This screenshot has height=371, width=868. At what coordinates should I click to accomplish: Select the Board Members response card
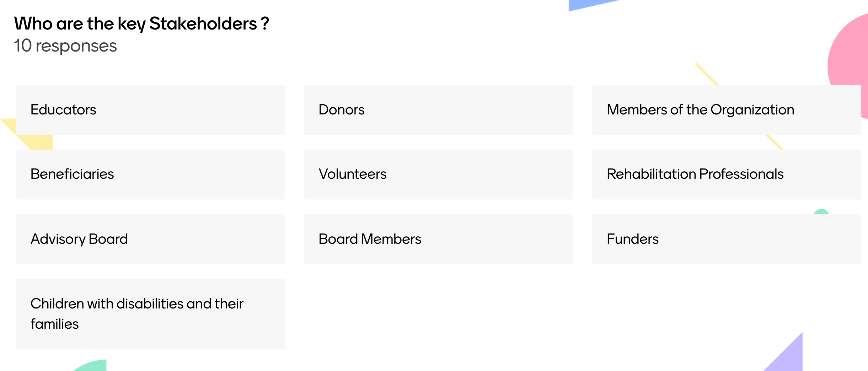438,239
